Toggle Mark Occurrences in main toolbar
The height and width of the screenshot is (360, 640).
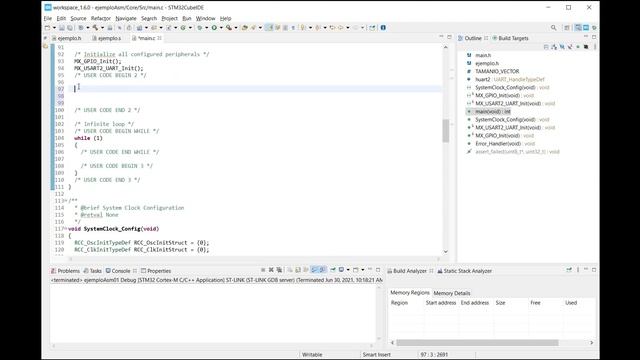[x=269, y=28]
